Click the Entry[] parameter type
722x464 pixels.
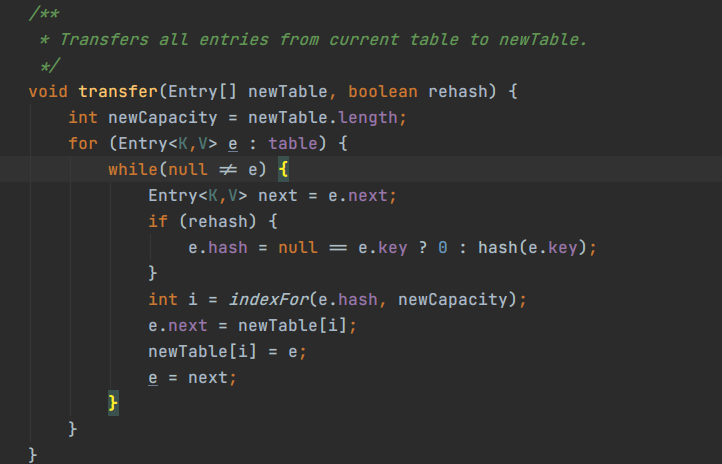[x=203, y=92]
